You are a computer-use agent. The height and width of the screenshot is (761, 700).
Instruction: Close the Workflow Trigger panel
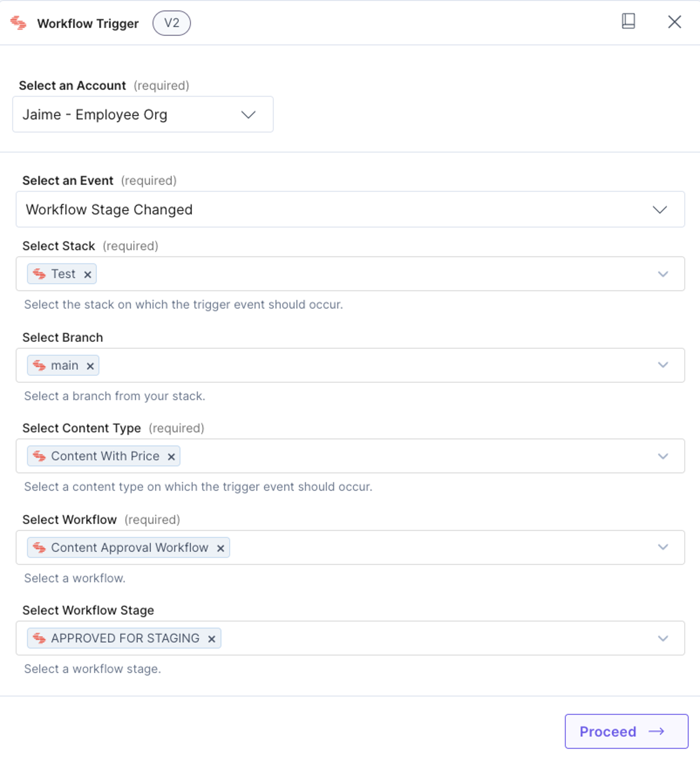click(x=675, y=22)
